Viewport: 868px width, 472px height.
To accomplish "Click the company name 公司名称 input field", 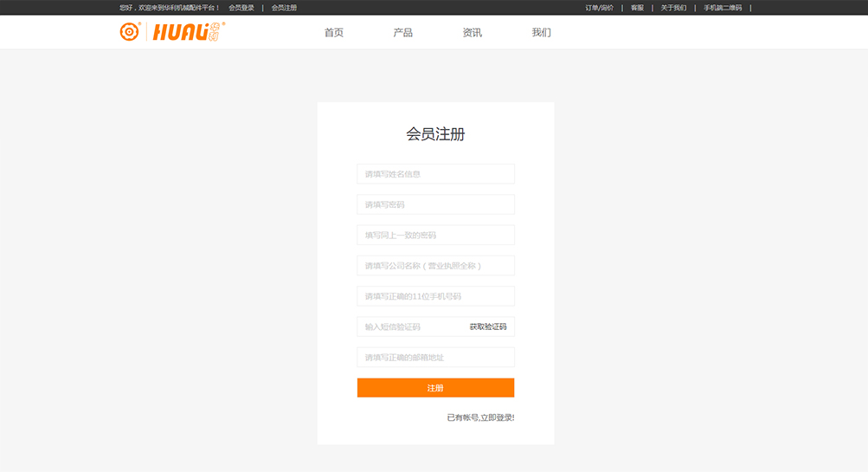I will (x=435, y=266).
